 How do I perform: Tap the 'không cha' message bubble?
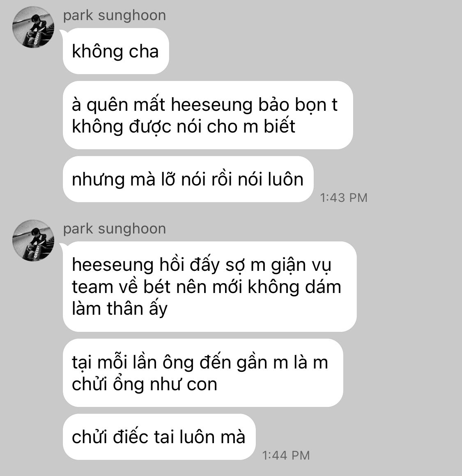[x=116, y=51]
